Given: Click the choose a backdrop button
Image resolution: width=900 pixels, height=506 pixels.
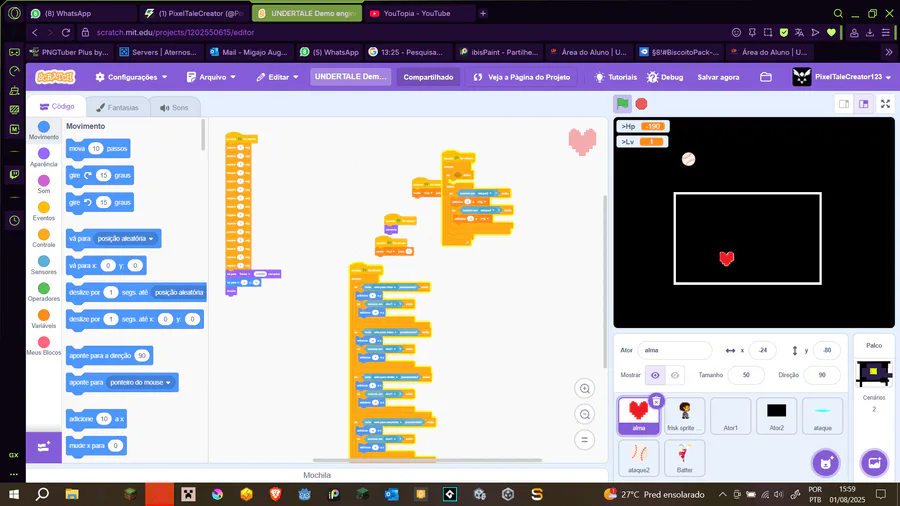Looking at the screenshot, I should click(874, 463).
